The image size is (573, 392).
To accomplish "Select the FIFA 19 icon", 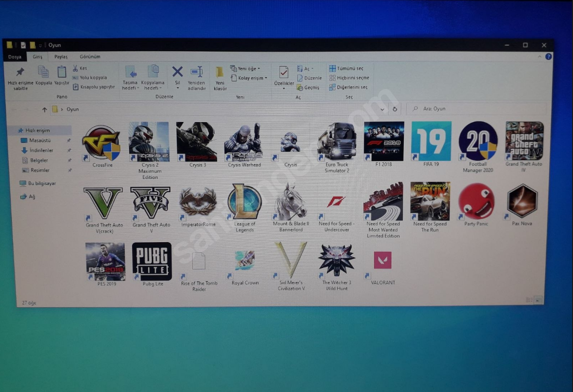I will click(431, 144).
